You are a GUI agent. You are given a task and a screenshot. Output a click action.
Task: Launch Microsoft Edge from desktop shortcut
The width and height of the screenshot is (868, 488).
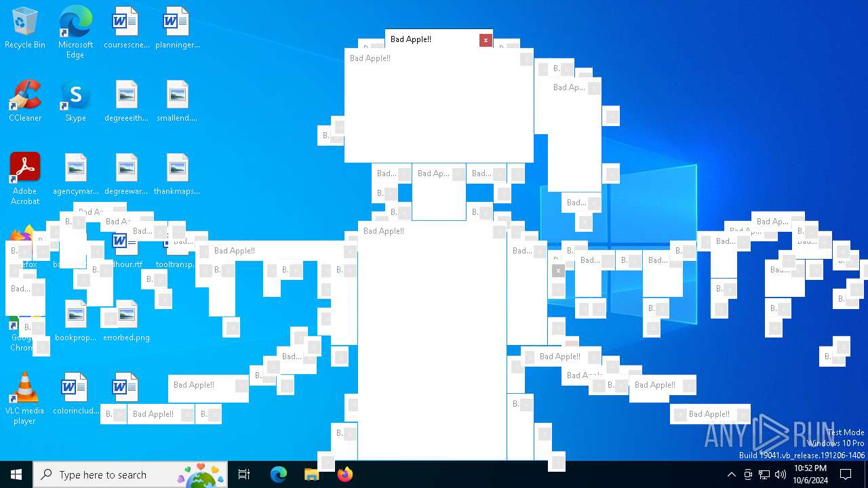(x=75, y=32)
